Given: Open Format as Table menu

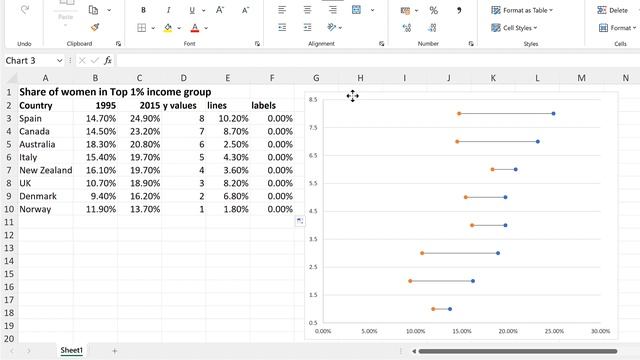Looking at the screenshot, I should click(x=522, y=10).
